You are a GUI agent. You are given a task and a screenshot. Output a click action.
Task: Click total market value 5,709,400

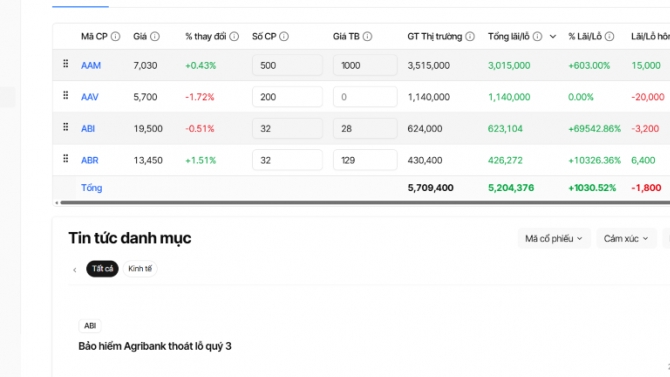[x=430, y=188]
